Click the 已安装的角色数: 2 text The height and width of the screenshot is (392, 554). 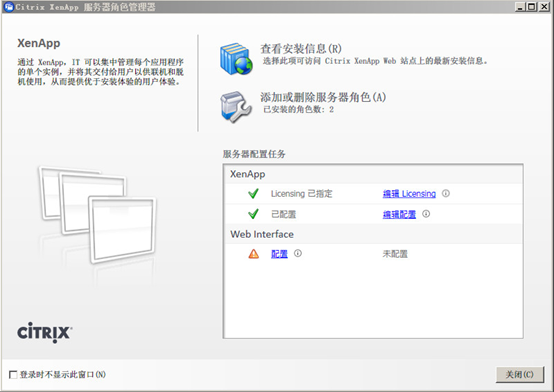[x=299, y=109]
